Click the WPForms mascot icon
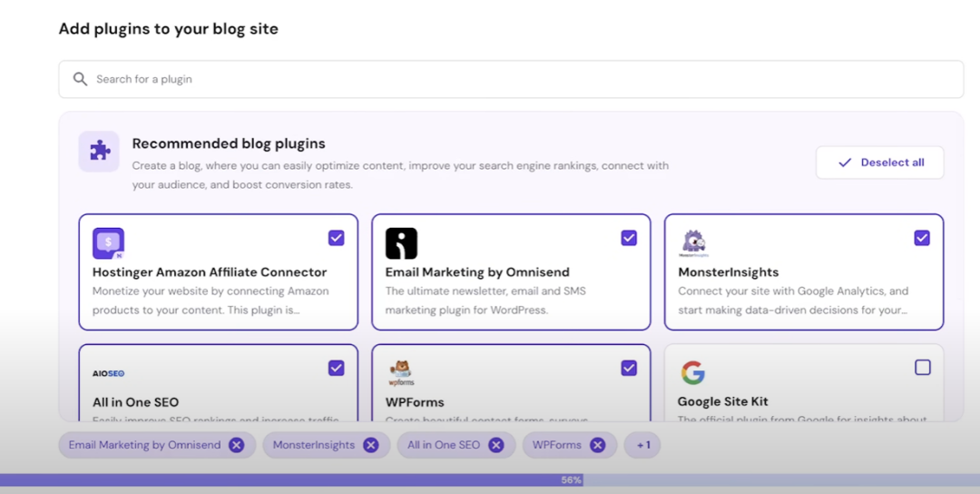The image size is (980, 494). (401, 372)
